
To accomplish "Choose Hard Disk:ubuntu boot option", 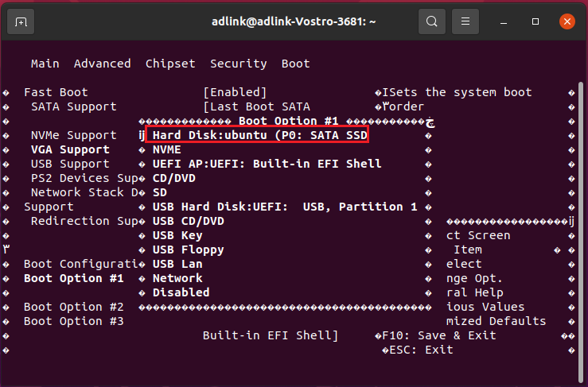I will point(260,135).
